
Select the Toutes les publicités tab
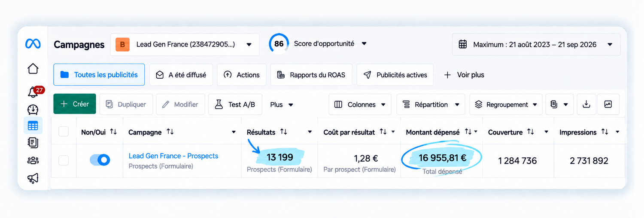coord(99,75)
